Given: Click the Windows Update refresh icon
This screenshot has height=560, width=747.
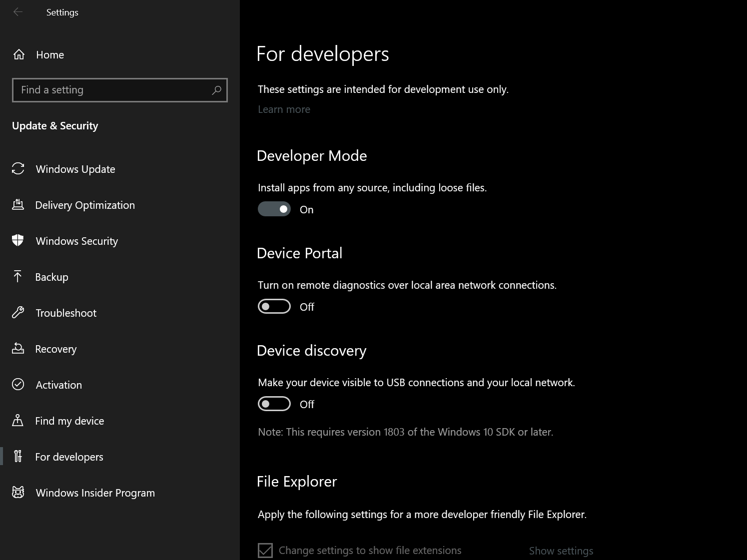Looking at the screenshot, I should (18, 169).
